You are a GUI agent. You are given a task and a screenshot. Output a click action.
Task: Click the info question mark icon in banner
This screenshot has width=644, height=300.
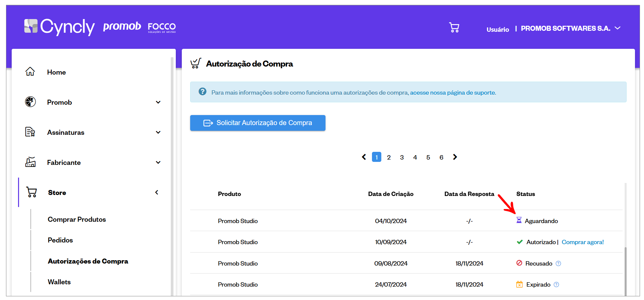point(203,91)
